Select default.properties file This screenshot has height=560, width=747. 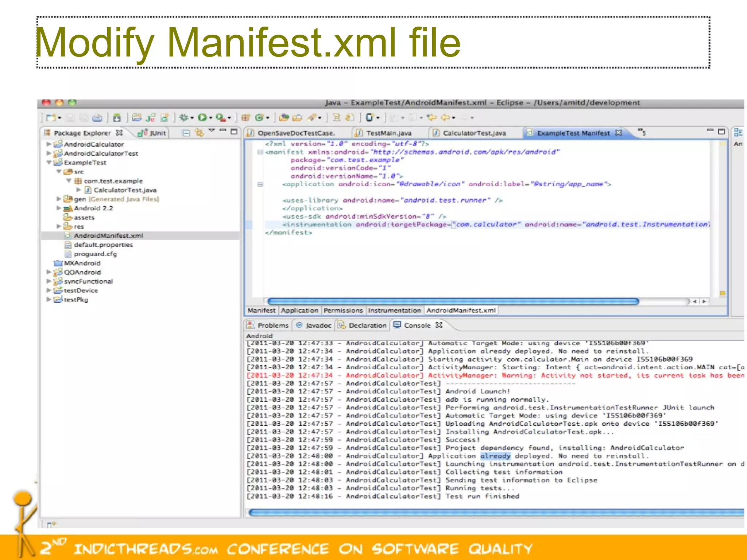pos(103,245)
